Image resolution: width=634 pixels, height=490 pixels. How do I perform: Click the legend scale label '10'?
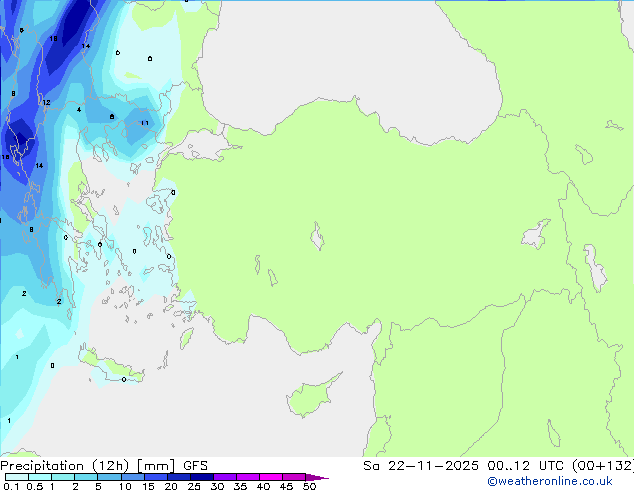pos(125,486)
